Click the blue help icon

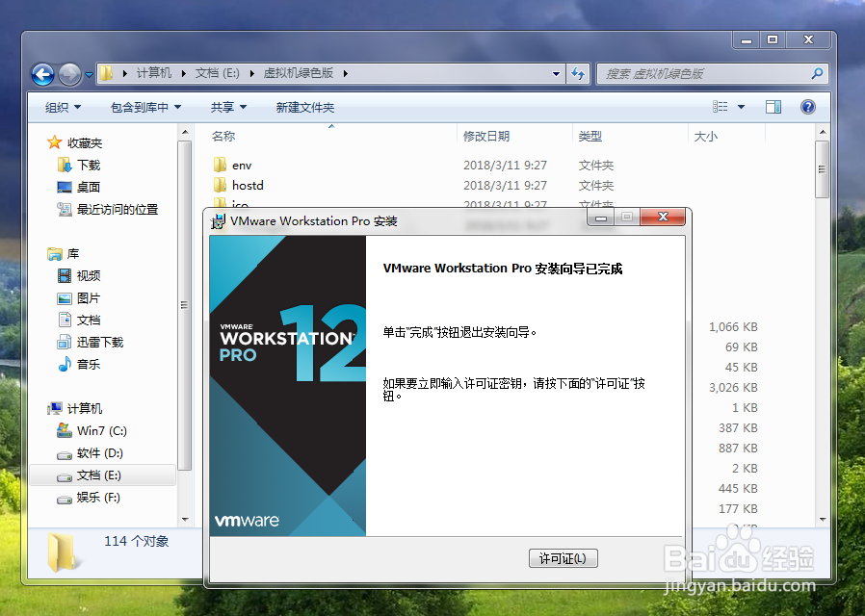tap(807, 107)
